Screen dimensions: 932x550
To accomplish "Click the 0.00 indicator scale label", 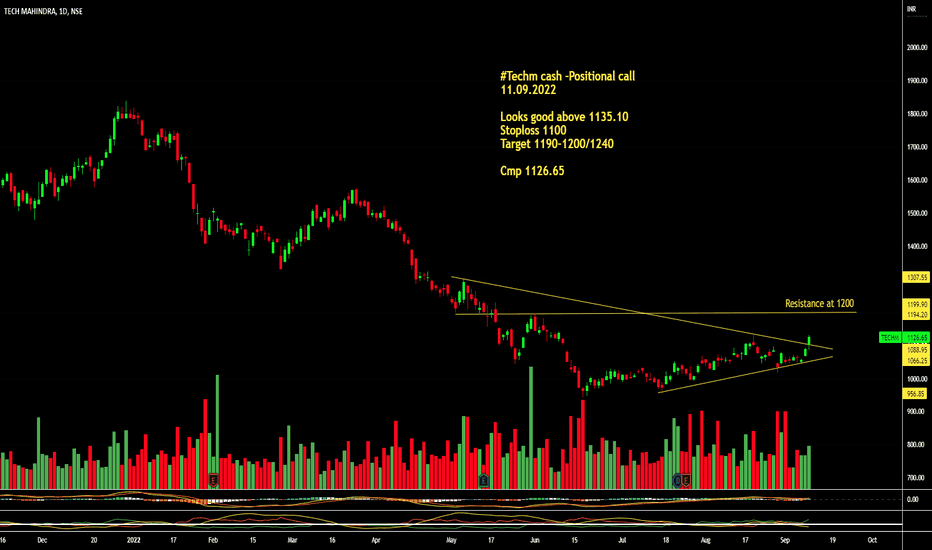I will (912, 499).
